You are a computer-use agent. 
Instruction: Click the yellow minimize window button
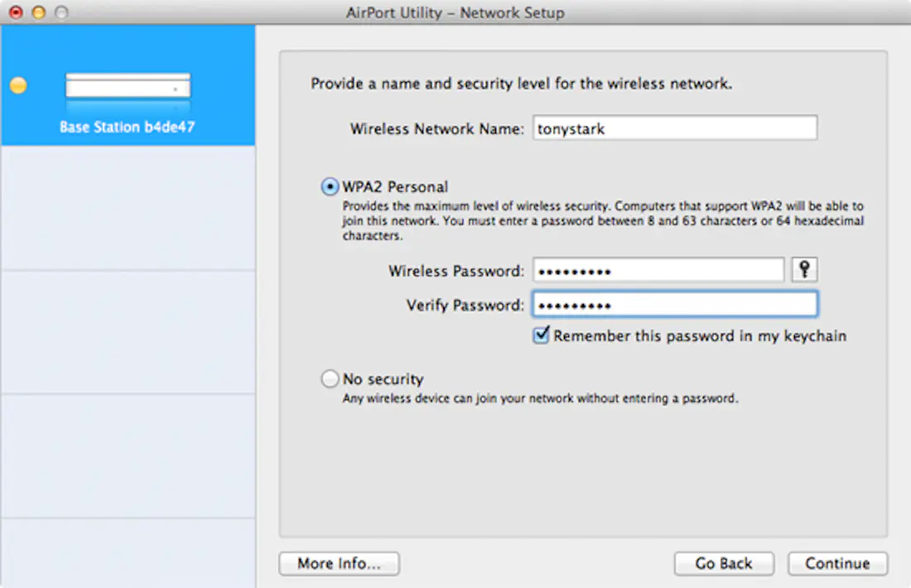(x=36, y=12)
